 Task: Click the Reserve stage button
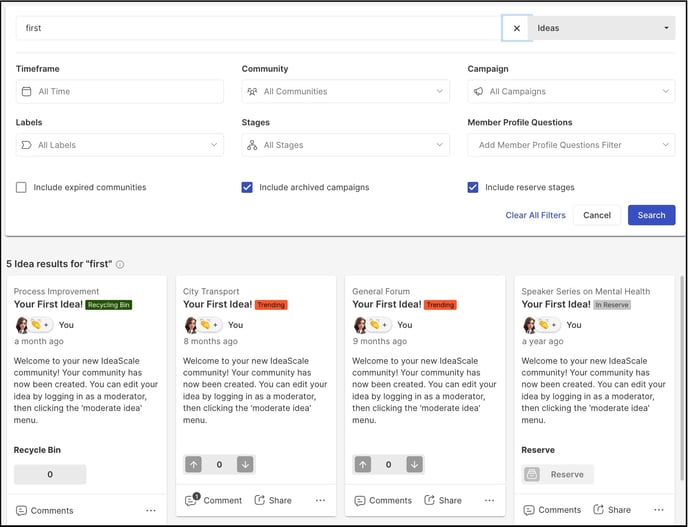click(557, 474)
